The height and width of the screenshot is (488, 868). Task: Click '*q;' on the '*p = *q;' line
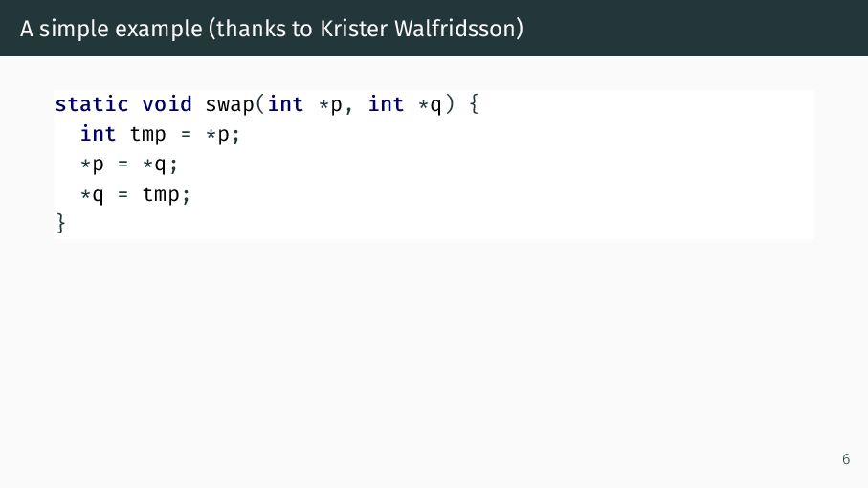coord(160,165)
